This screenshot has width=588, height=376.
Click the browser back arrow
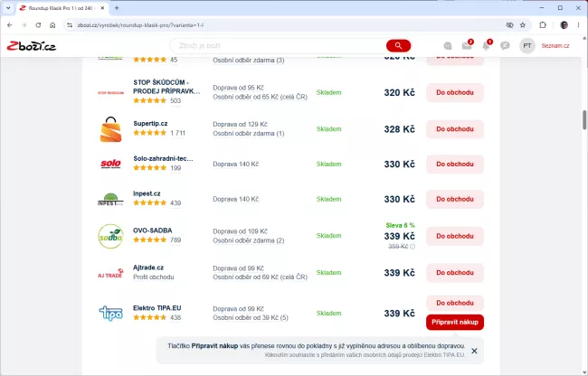tap(10, 25)
